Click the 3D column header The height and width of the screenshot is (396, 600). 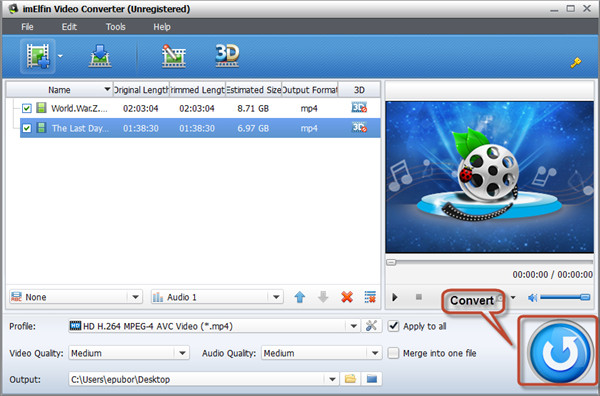point(359,90)
